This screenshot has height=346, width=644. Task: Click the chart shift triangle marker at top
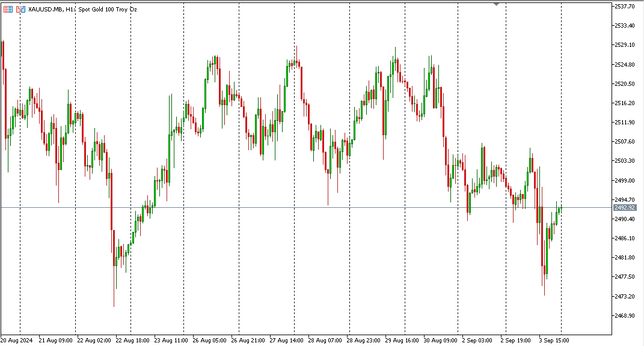496,4
